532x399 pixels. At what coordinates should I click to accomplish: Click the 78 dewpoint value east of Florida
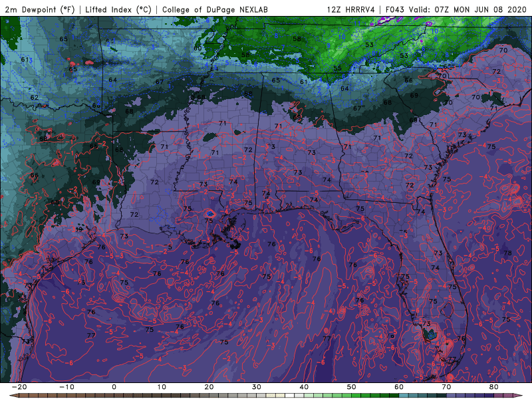click(507, 253)
